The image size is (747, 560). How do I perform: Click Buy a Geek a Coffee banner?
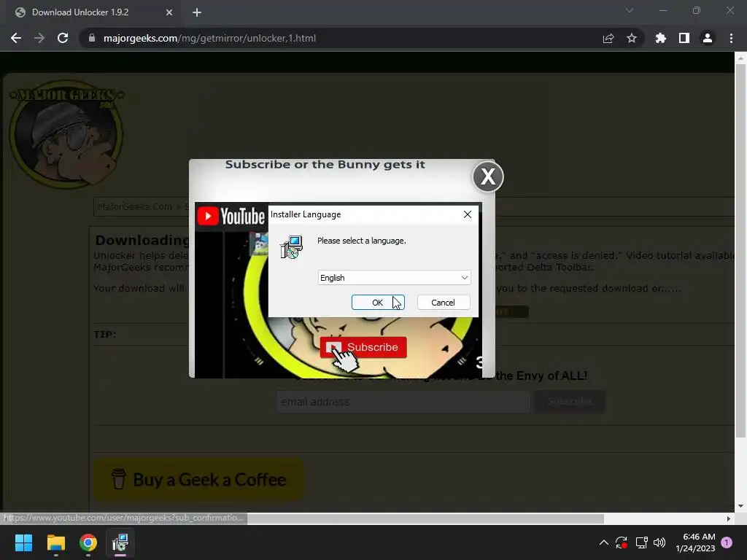(x=198, y=480)
